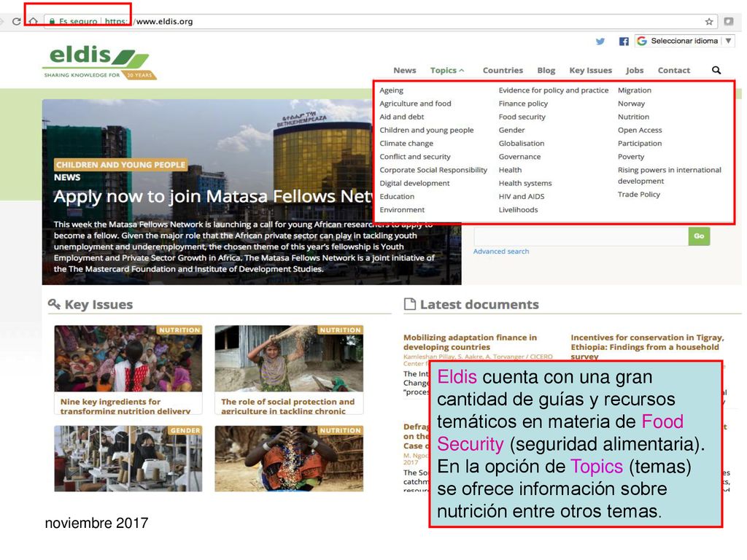Viewport: 747px width, 560px height.
Task: Open the Digital development topic
Action: (414, 184)
